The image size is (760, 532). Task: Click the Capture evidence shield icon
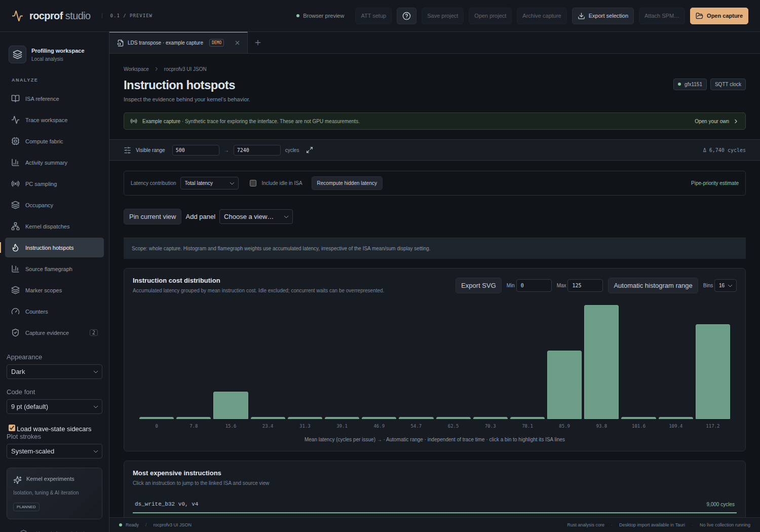click(16, 333)
